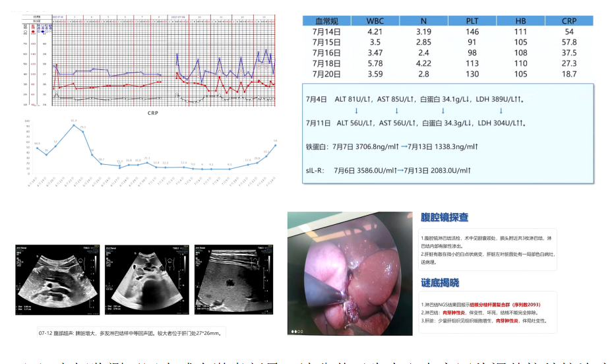
Task: Select the 7月20日 table row label
Action: (326, 75)
